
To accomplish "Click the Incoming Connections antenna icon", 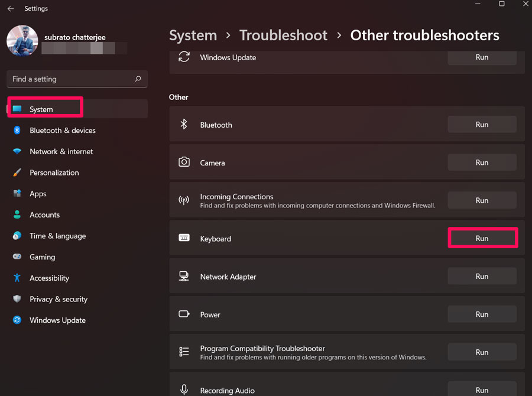I will pos(184,200).
